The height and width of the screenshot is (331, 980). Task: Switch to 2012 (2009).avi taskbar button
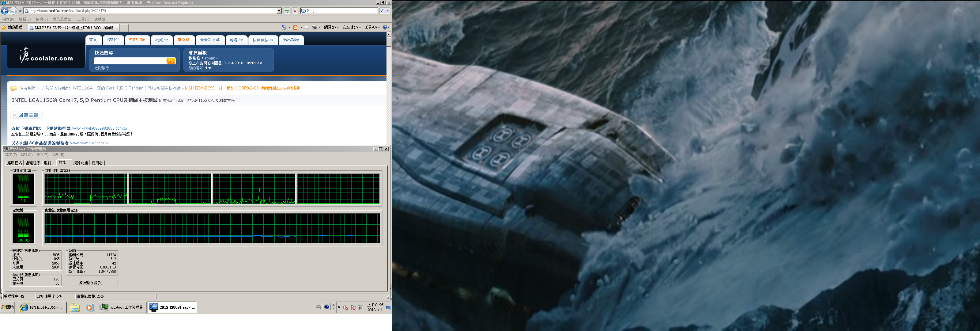click(172, 307)
